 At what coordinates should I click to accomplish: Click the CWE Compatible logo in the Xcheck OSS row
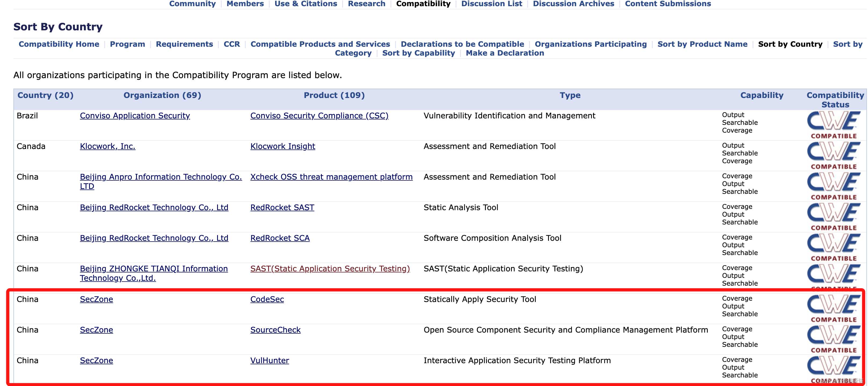tap(834, 187)
